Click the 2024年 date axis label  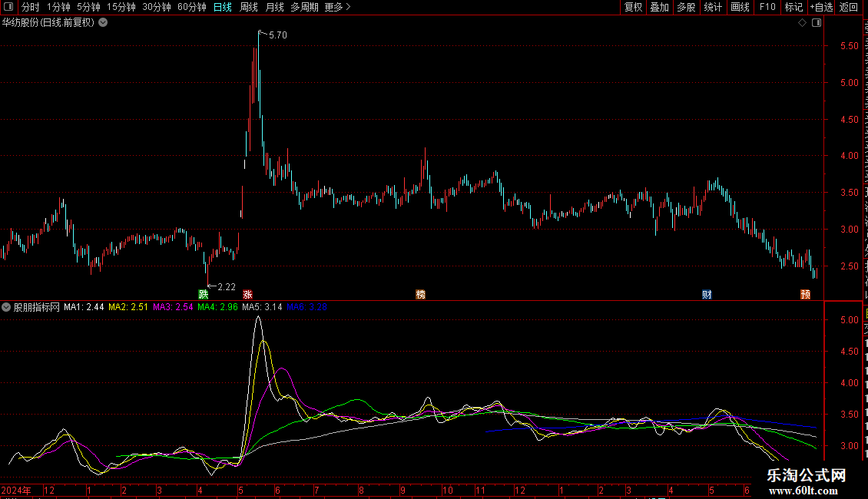pyautogui.click(x=16, y=490)
